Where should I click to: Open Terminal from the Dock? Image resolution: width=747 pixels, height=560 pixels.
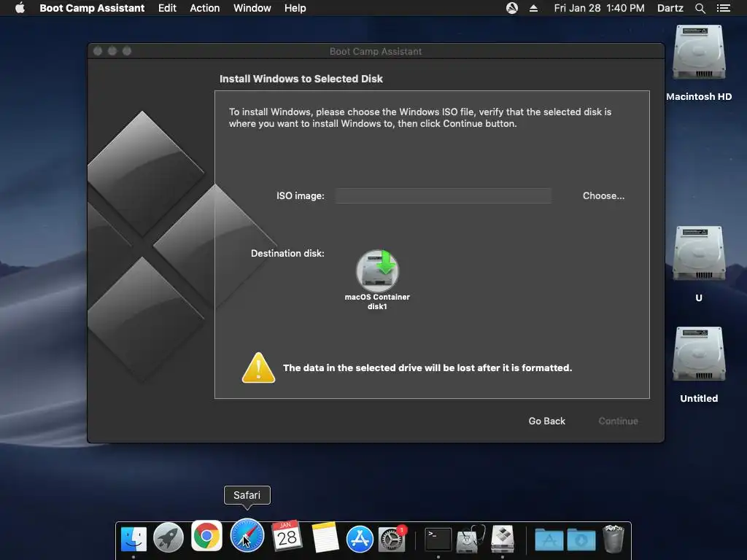(438, 539)
